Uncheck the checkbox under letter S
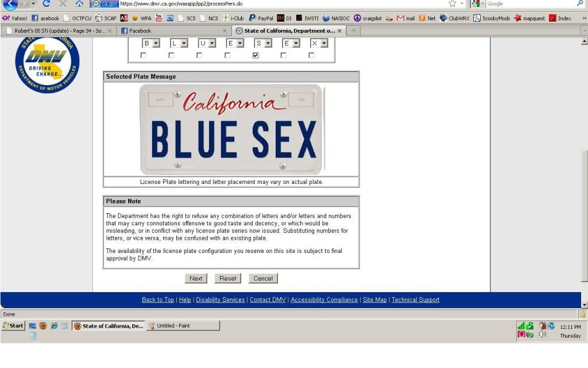Image resolution: width=588 pixels, height=368 pixels. click(x=256, y=55)
